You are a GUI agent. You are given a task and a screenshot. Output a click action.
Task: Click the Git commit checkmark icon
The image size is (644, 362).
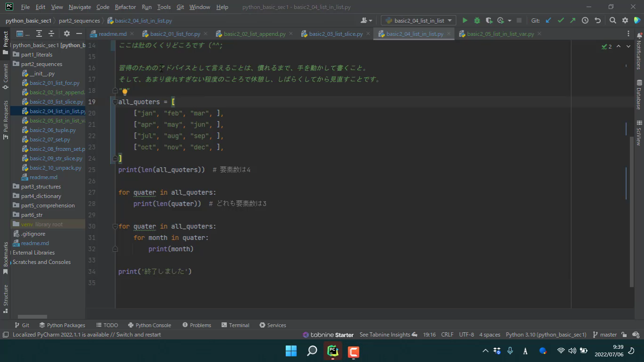tap(560, 21)
